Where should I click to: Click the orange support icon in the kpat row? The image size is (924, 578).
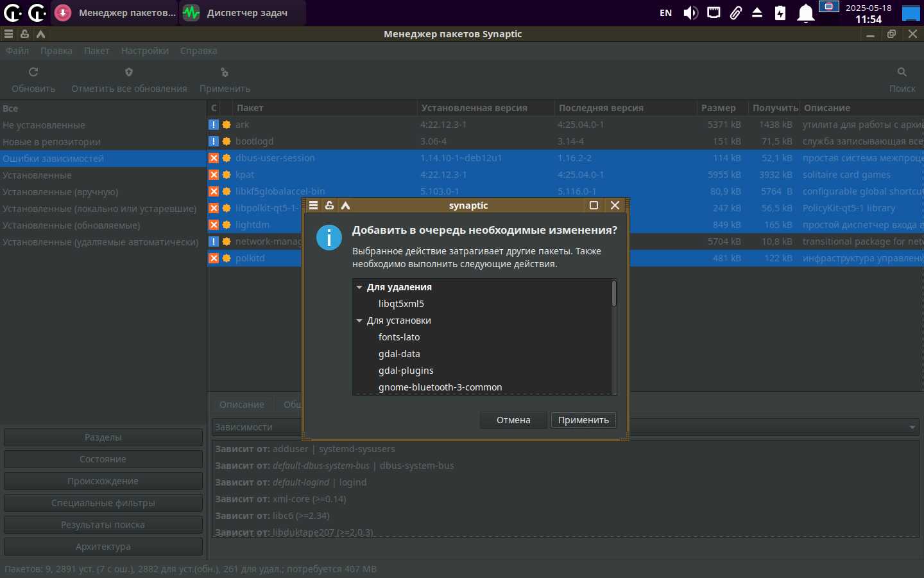(227, 175)
